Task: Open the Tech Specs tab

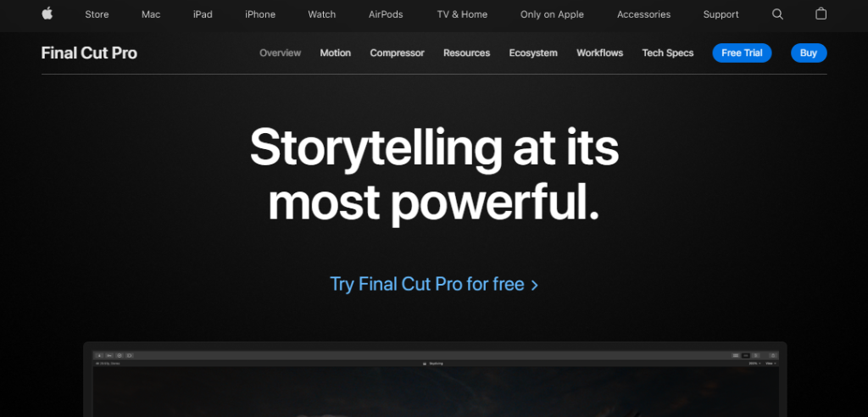Action: coord(668,53)
